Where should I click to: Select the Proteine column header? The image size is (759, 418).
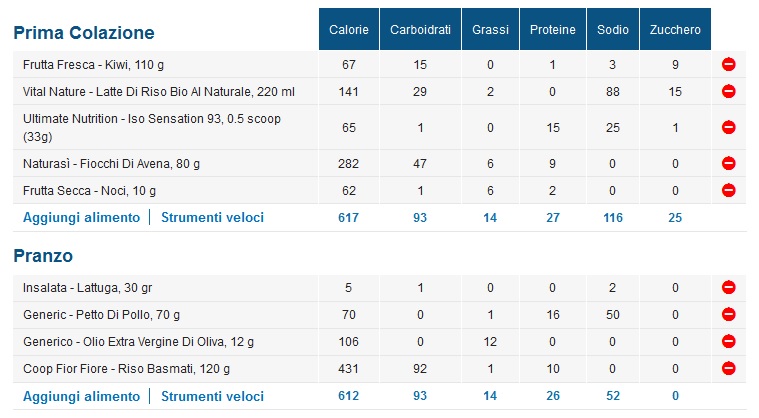click(552, 30)
